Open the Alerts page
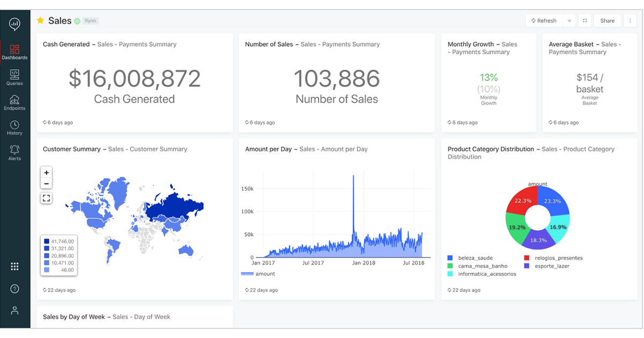The width and height of the screenshot is (644, 338). tap(14, 153)
